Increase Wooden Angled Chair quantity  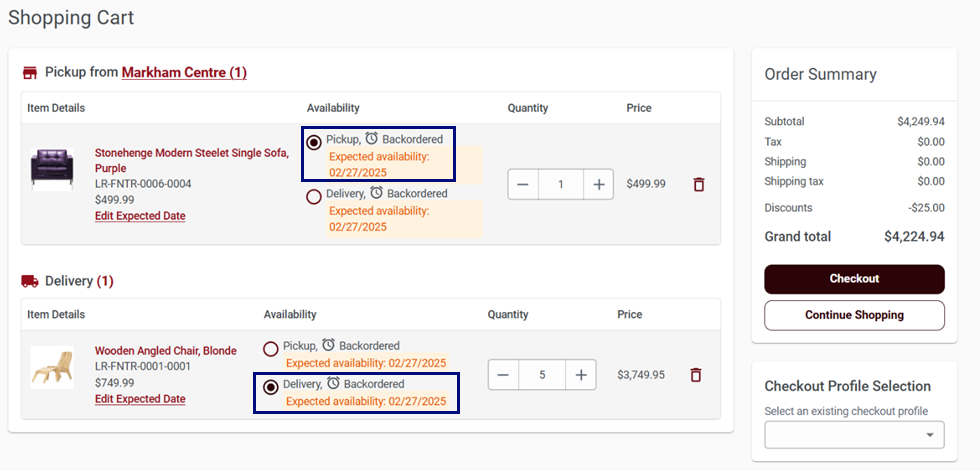581,375
